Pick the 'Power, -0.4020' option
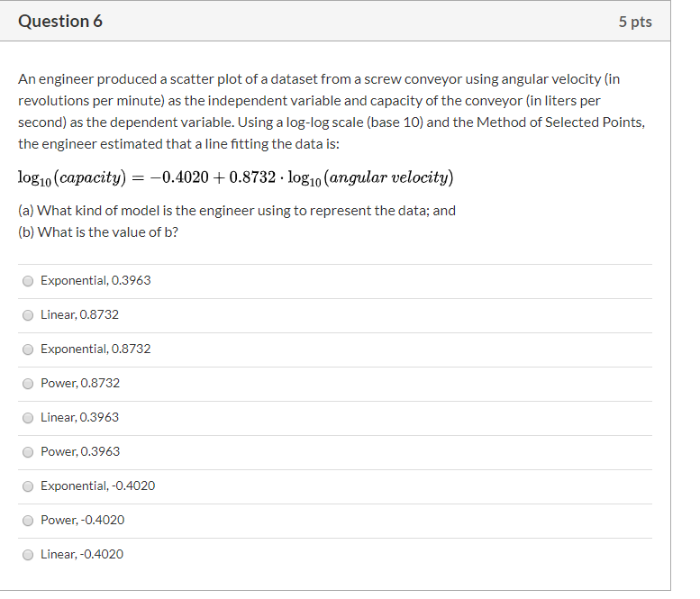Image resolution: width=700 pixels, height=599 pixels. click(x=28, y=521)
